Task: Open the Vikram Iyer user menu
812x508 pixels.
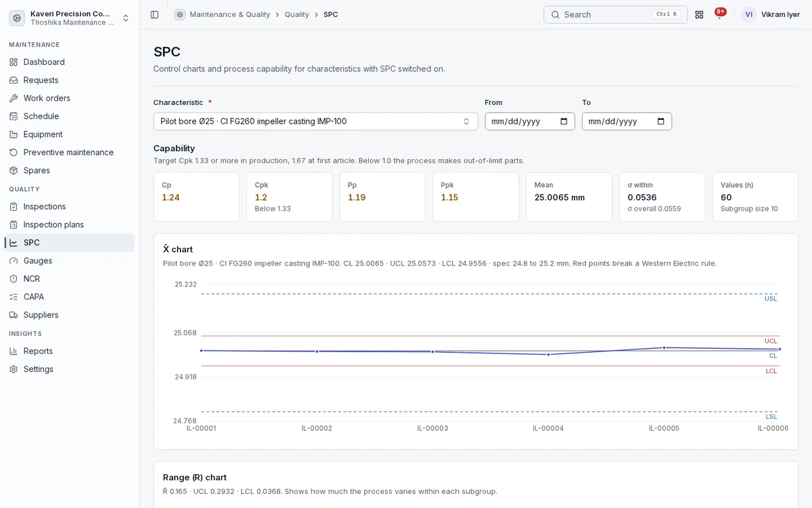Action: (x=770, y=14)
